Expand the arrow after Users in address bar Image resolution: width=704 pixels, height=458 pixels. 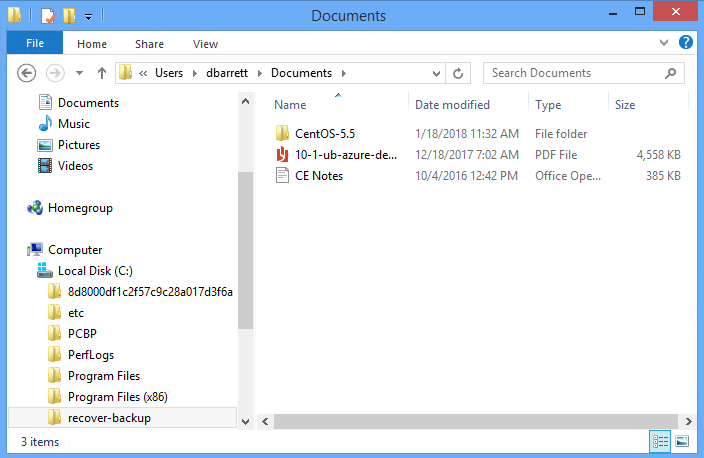point(194,73)
